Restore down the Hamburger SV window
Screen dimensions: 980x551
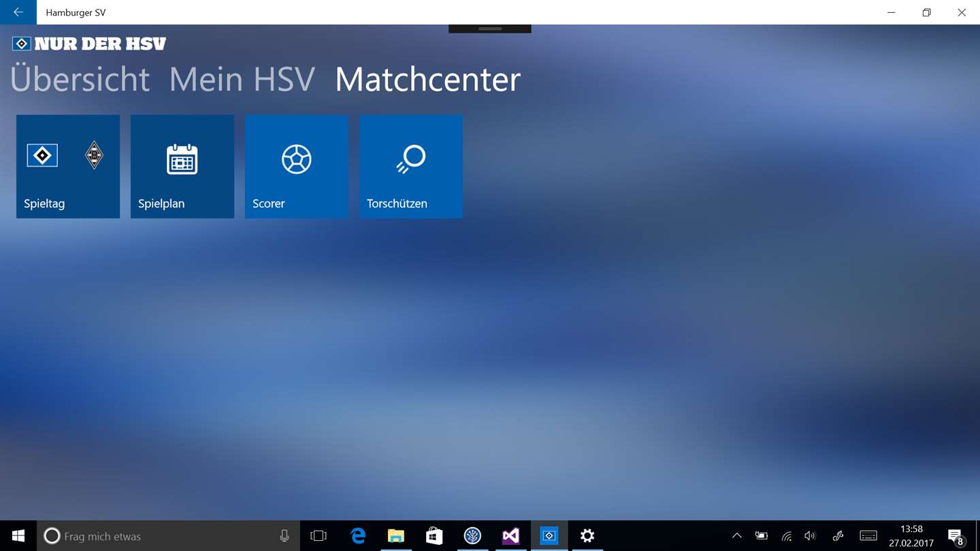pos(926,12)
